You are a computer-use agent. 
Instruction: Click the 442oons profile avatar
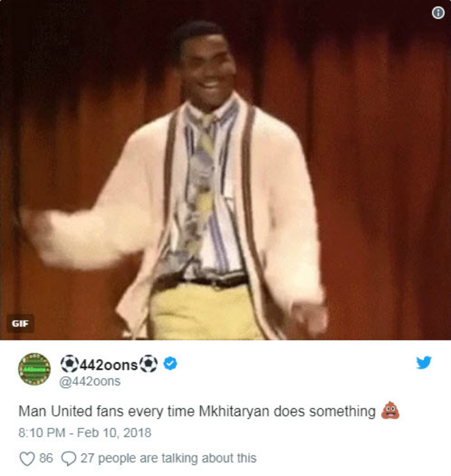[34, 369]
